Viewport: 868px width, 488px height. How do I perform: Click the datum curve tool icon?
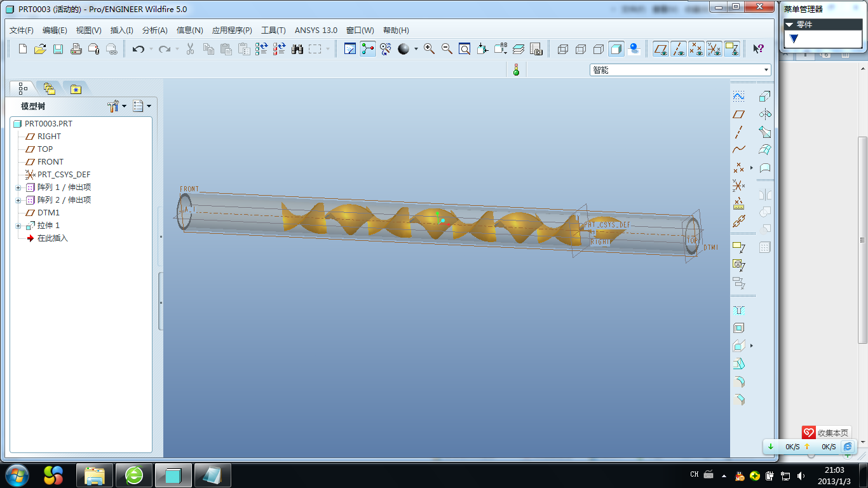(738, 150)
